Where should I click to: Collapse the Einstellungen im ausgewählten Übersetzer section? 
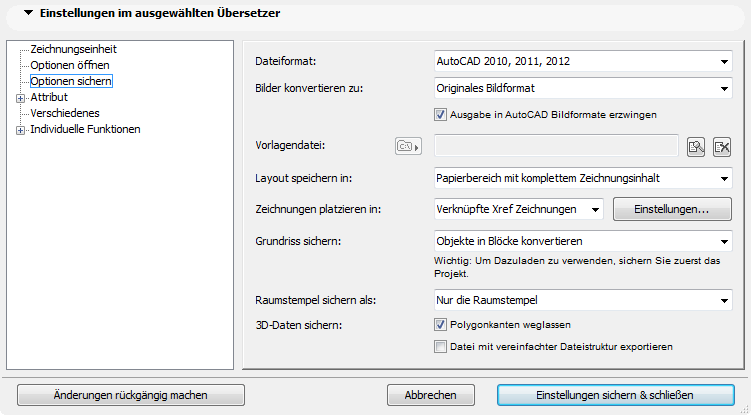(29, 13)
